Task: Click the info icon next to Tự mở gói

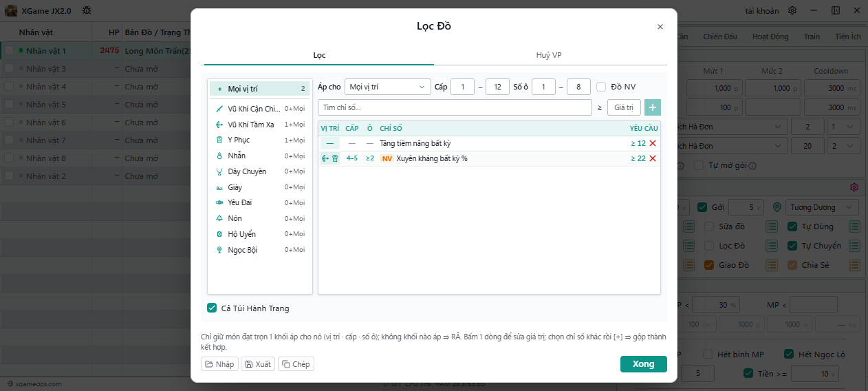Action: point(752,166)
